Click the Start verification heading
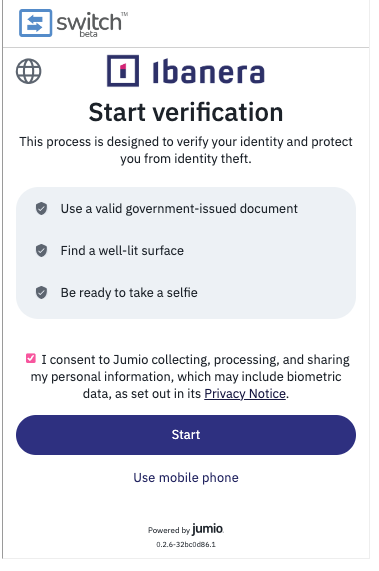This screenshot has height=571, width=379. click(186, 112)
